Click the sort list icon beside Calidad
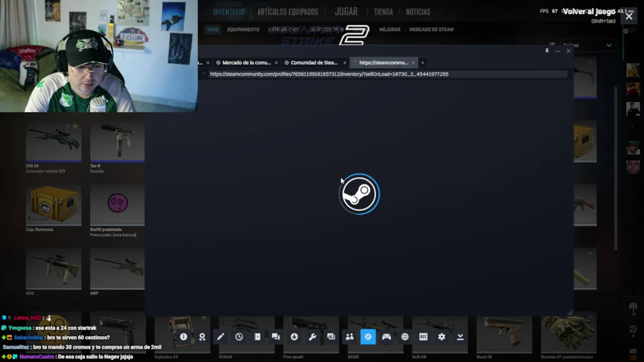 pos(552,45)
